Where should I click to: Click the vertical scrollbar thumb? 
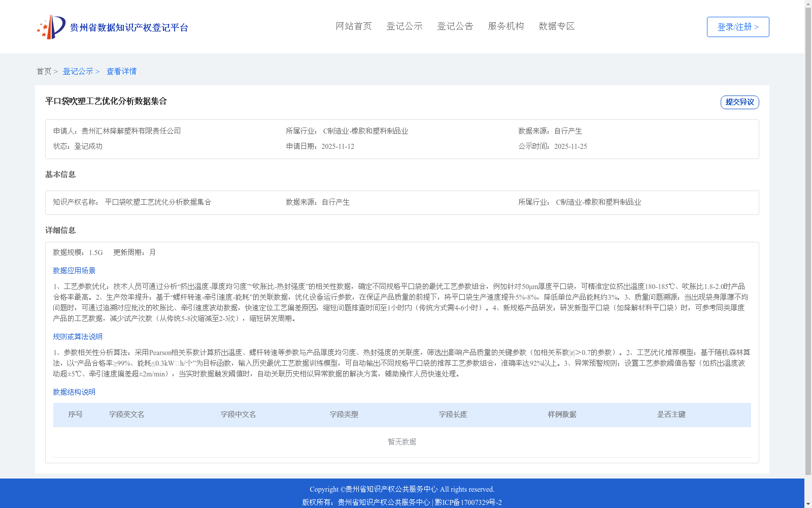click(808, 242)
